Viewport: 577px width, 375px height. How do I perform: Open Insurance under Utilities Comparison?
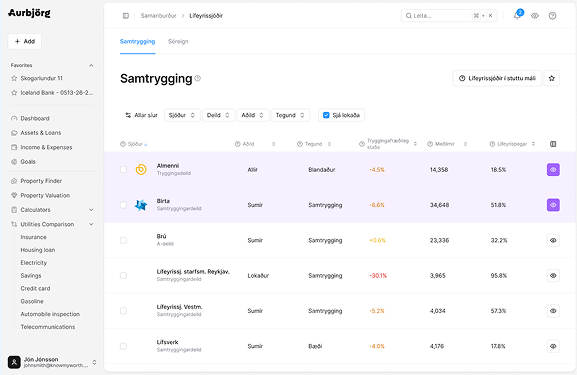[33, 237]
